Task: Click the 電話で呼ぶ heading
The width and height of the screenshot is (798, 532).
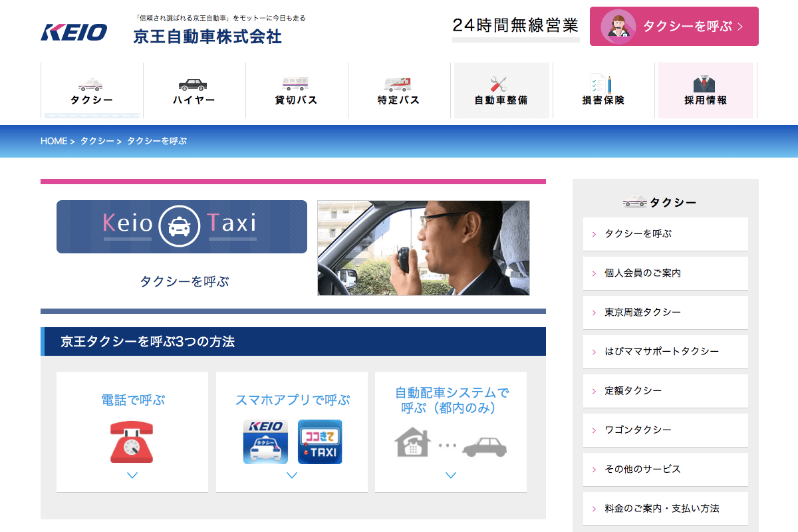Action: click(132, 400)
